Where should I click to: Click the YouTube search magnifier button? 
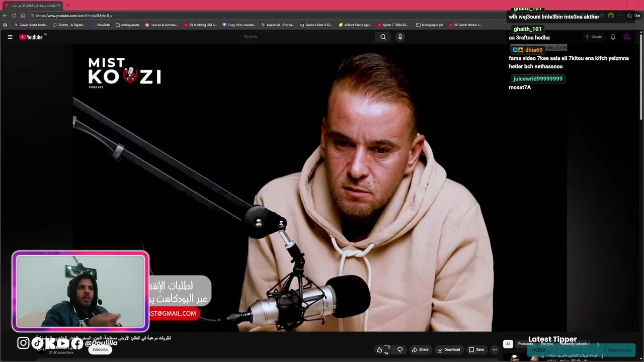point(383,37)
